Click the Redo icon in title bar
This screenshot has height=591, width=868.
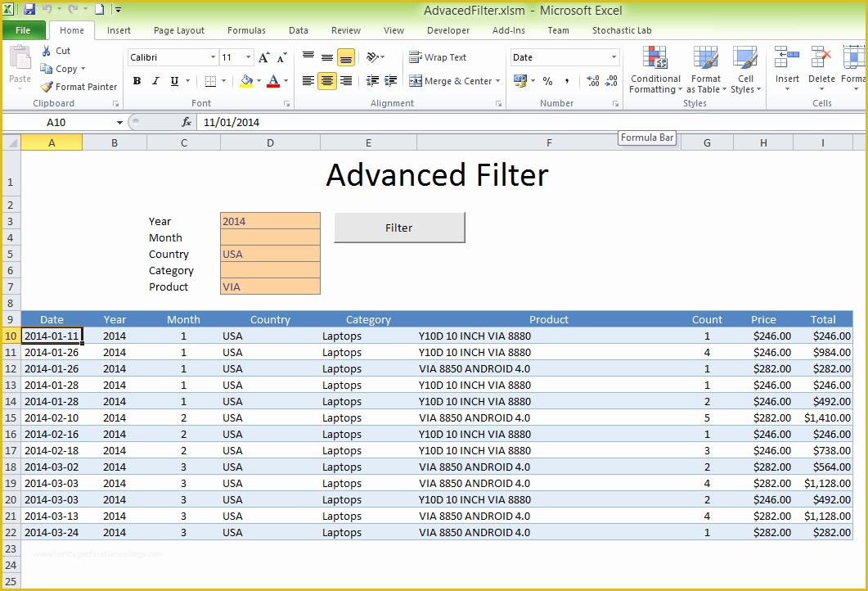click(x=73, y=9)
